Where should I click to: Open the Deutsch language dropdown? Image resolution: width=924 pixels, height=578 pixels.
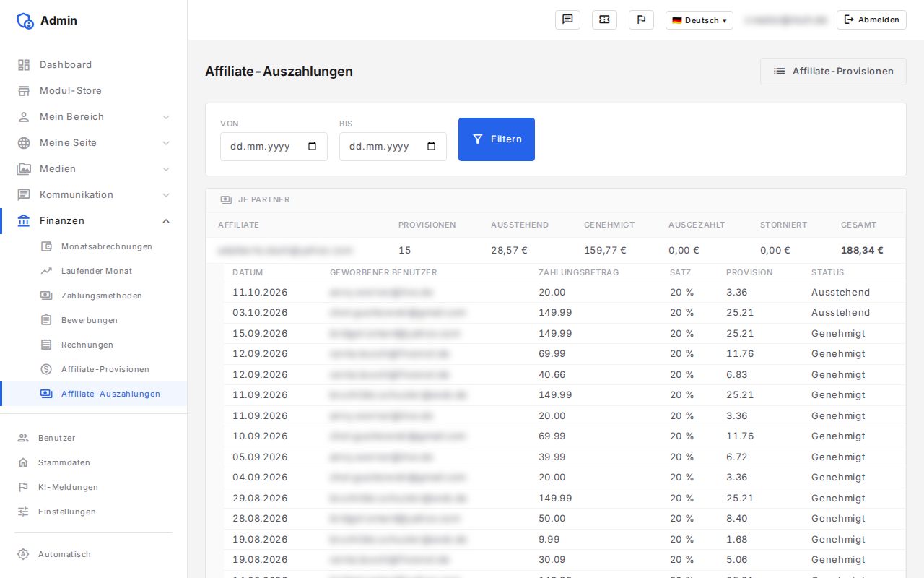[x=699, y=20]
